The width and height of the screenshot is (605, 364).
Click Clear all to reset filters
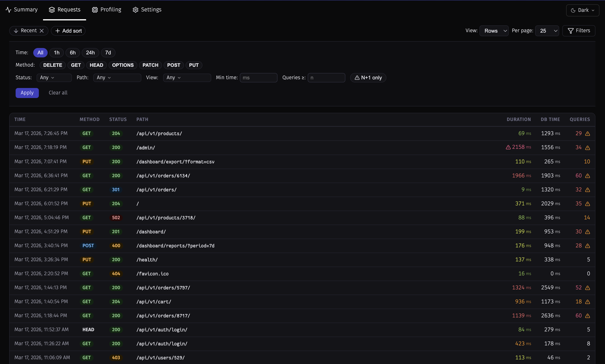point(58,93)
